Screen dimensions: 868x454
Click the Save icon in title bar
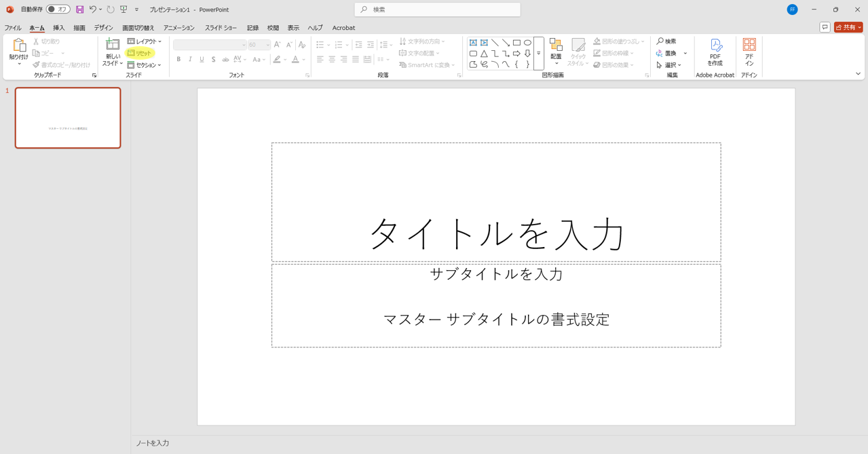click(x=79, y=10)
